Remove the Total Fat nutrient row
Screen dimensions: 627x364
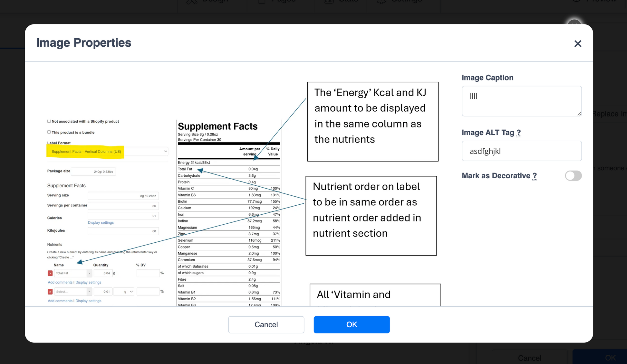tap(50, 273)
